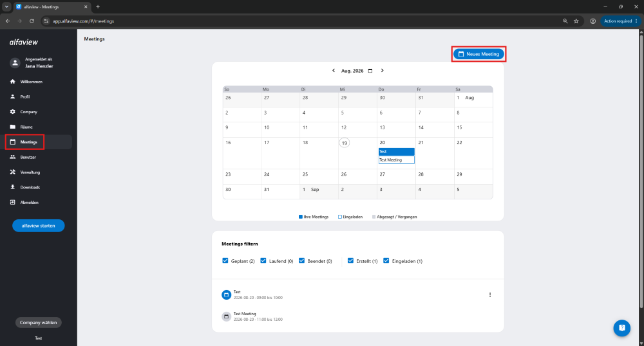Screen dimensions: 644x346
Task: Toggle Laufend (0) checkbox
Action: coord(263,260)
